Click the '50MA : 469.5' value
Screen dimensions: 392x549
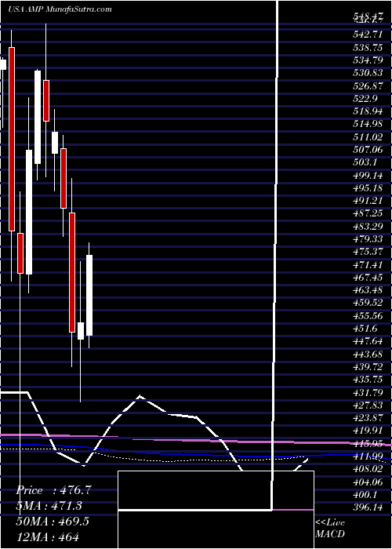53,521
